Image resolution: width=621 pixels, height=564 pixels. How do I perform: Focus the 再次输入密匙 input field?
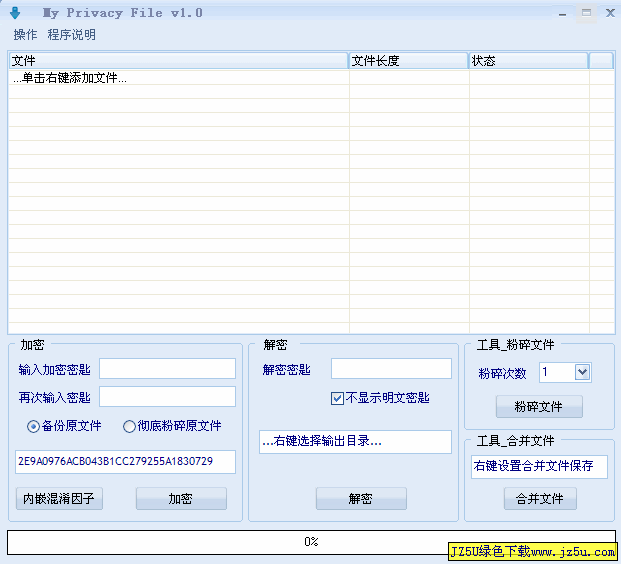pyautogui.click(x=168, y=396)
